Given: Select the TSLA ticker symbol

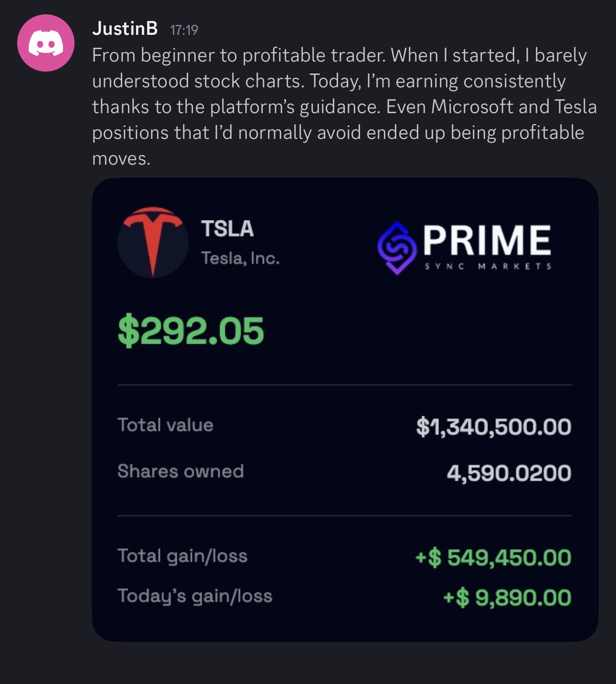Looking at the screenshot, I should point(227,228).
